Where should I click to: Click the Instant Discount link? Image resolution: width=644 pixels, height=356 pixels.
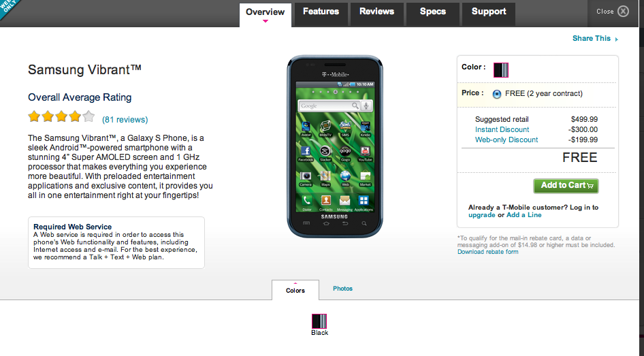tap(502, 129)
